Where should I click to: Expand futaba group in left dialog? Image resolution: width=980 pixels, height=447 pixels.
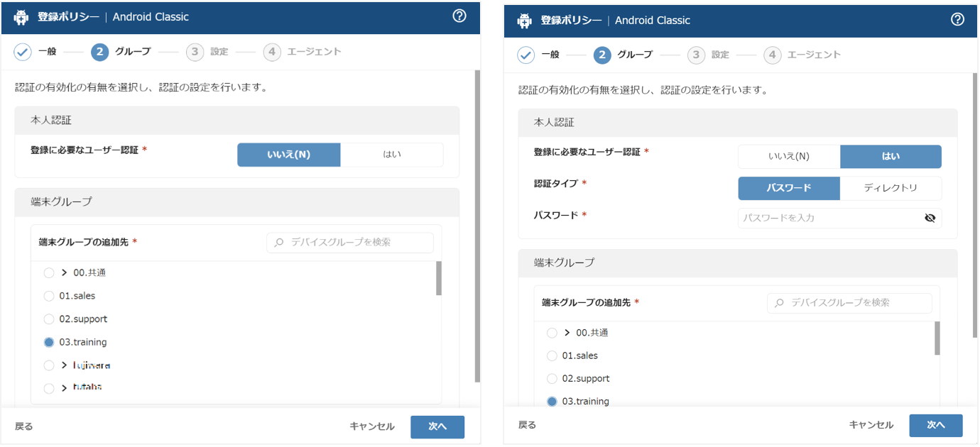pyautogui.click(x=64, y=388)
